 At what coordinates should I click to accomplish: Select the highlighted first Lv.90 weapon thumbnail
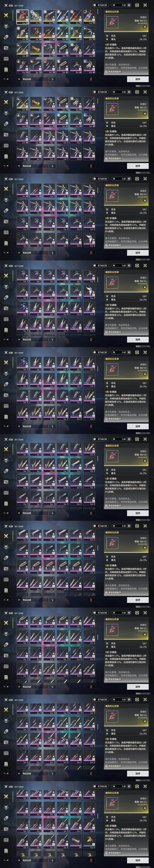click(x=22, y=17)
